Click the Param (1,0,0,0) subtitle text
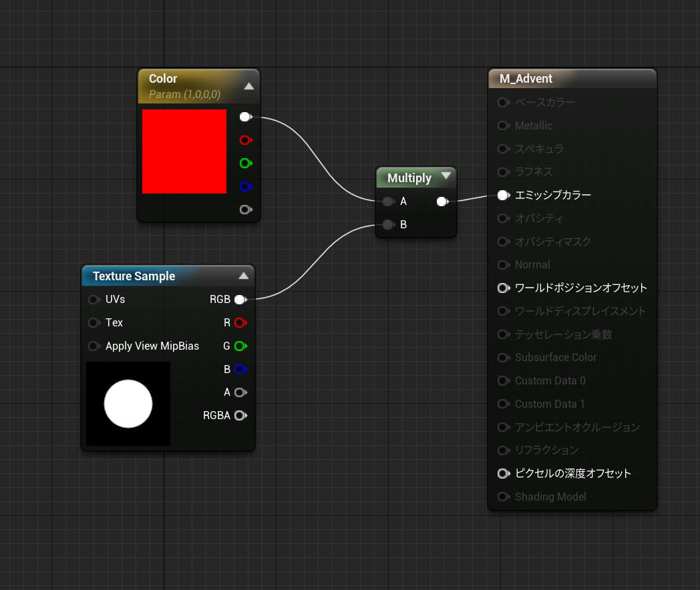Image resolution: width=700 pixels, height=590 pixels. pyautogui.click(x=185, y=95)
